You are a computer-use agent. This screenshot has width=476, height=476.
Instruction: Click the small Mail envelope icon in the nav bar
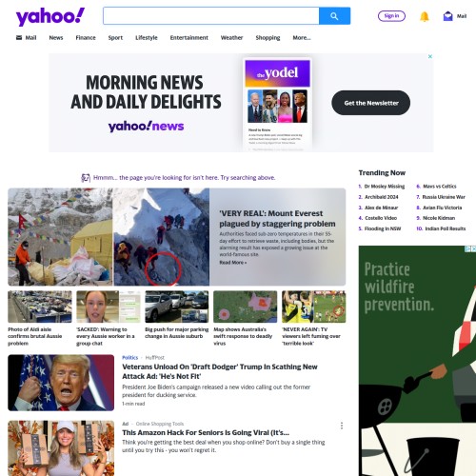(x=19, y=38)
